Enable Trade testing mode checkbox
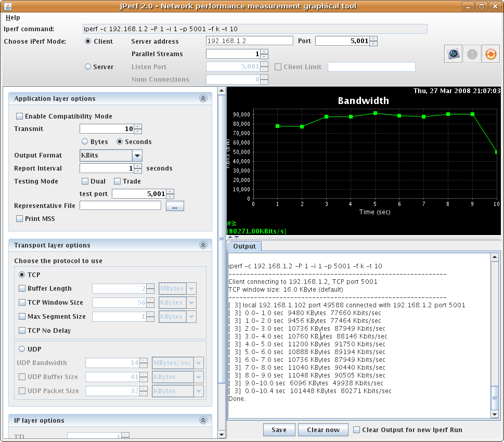This screenshot has height=442, width=504. [x=118, y=181]
